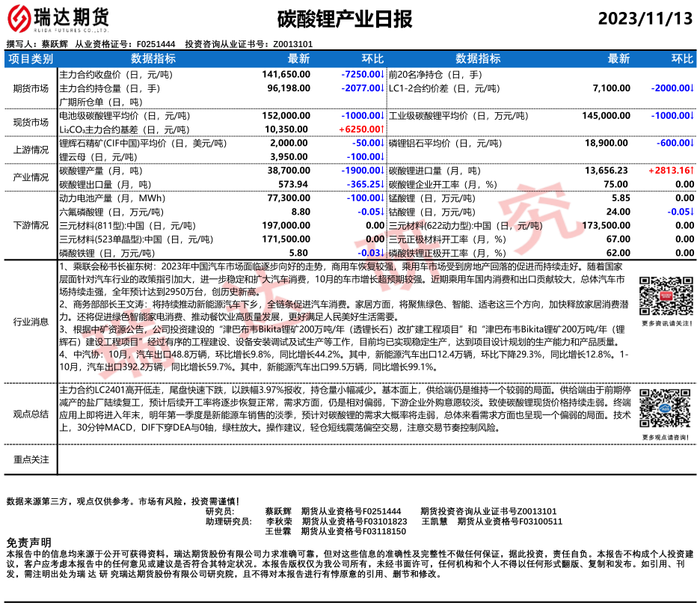700x606 pixels.
Task: Select the 下游情况 row category
Action: point(31,225)
